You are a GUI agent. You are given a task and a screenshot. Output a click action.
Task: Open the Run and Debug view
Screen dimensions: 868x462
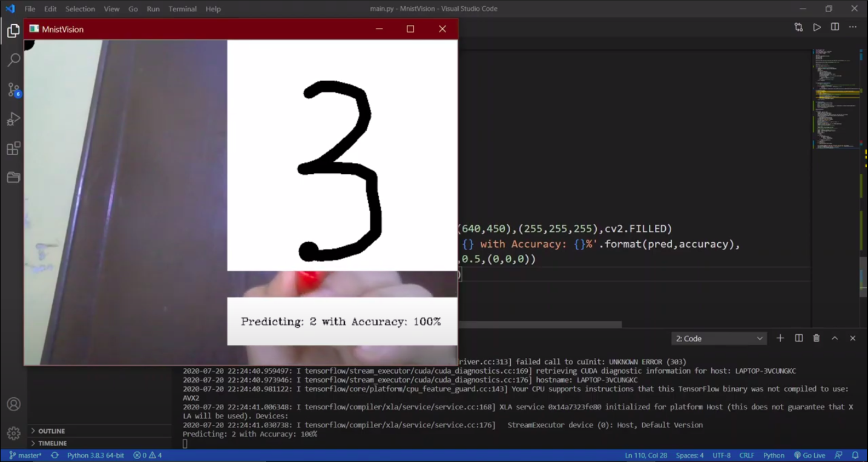(13, 119)
